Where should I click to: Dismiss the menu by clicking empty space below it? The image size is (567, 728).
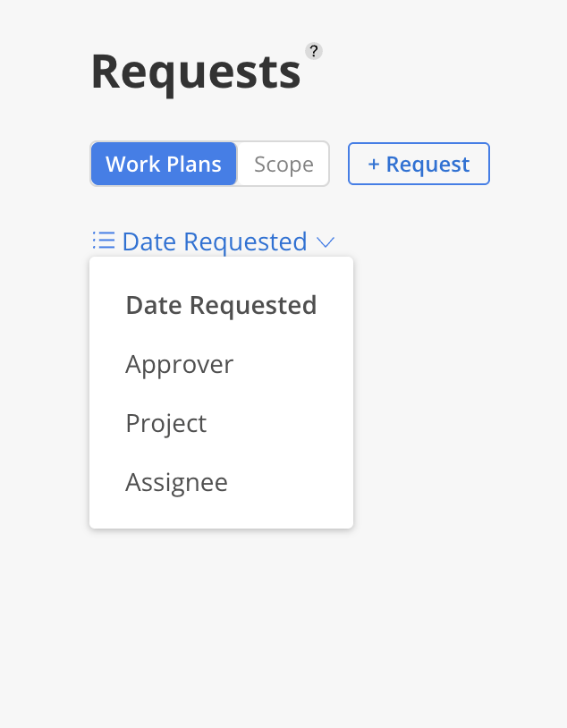283,627
